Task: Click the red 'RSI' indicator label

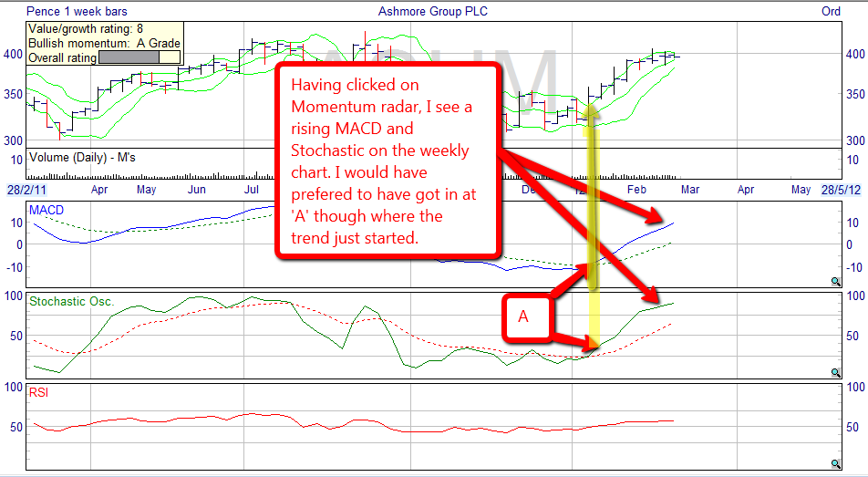Action: coord(38,393)
